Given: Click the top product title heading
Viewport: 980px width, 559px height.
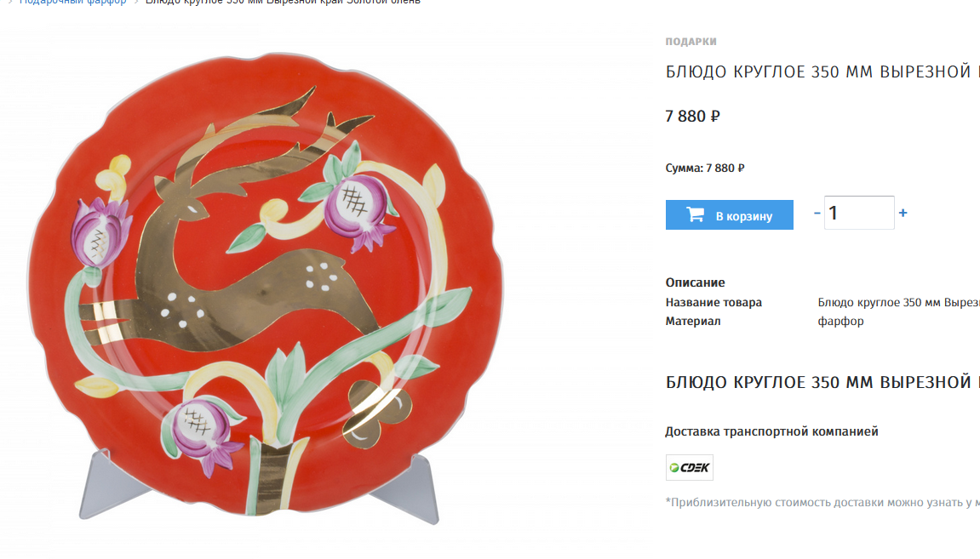Looking at the screenshot, I should (x=822, y=71).
